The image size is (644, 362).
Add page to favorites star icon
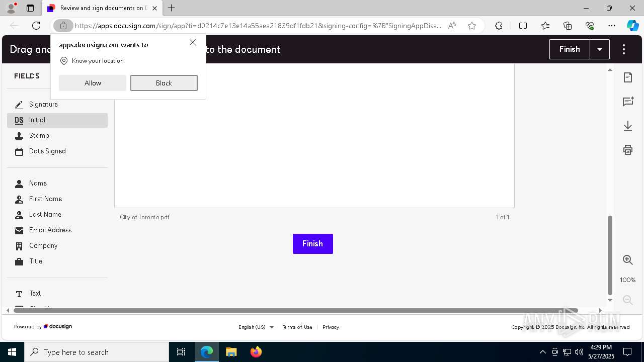472,26
